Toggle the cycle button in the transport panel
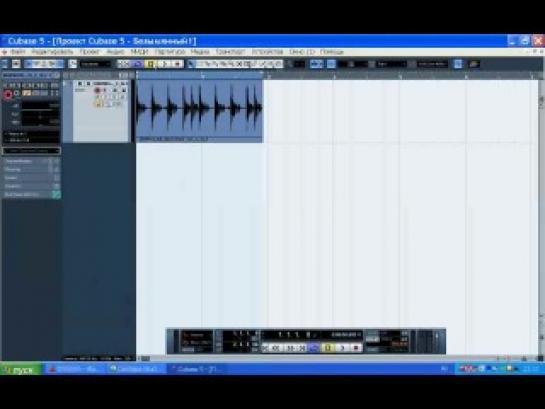This screenshot has height=409, width=545. 314,347
